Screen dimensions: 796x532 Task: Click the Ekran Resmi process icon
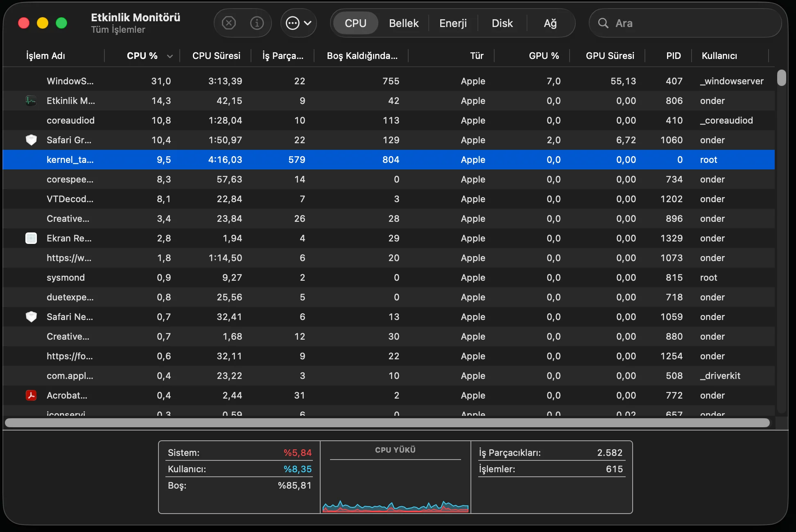click(x=31, y=238)
